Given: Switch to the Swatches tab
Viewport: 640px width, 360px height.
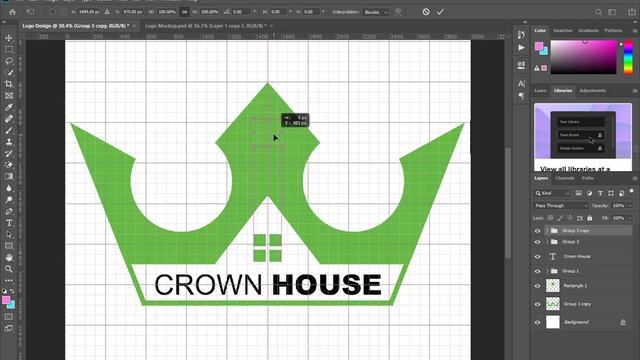Looking at the screenshot, I should tap(562, 31).
